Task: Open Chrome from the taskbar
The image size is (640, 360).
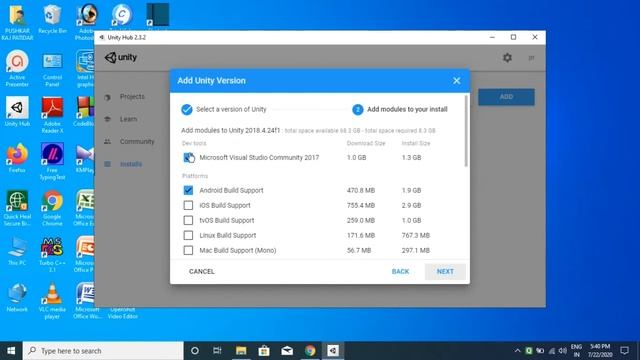Action: pyautogui.click(x=310, y=351)
